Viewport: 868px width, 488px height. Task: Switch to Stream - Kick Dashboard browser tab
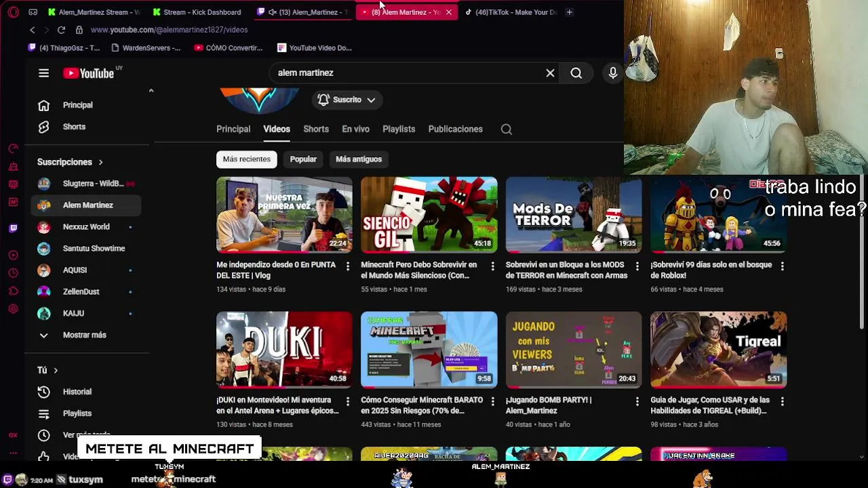click(x=197, y=12)
